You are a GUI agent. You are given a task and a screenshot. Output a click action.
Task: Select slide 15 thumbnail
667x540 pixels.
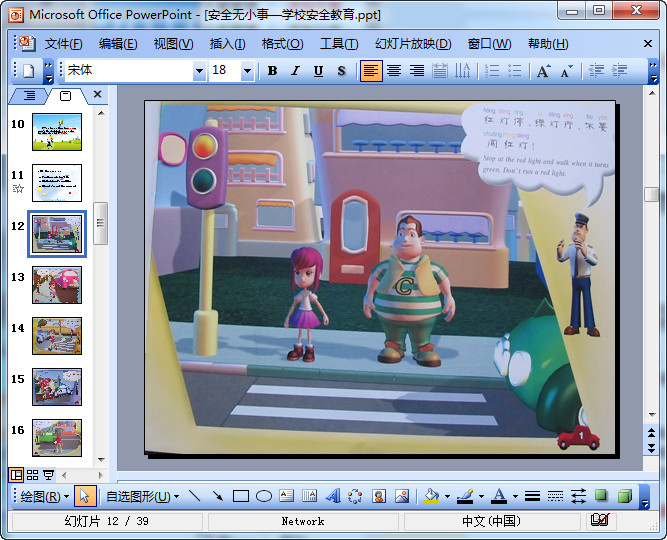pyautogui.click(x=57, y=387)
